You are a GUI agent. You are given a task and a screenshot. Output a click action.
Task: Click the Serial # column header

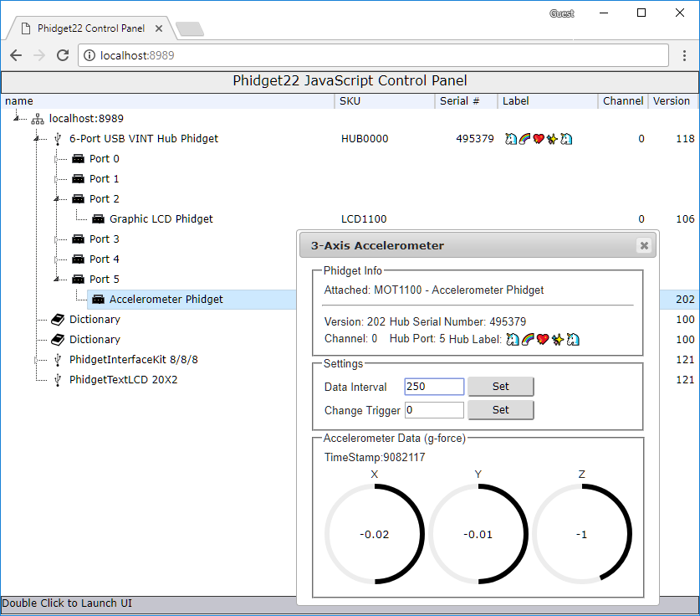[466, 101]
